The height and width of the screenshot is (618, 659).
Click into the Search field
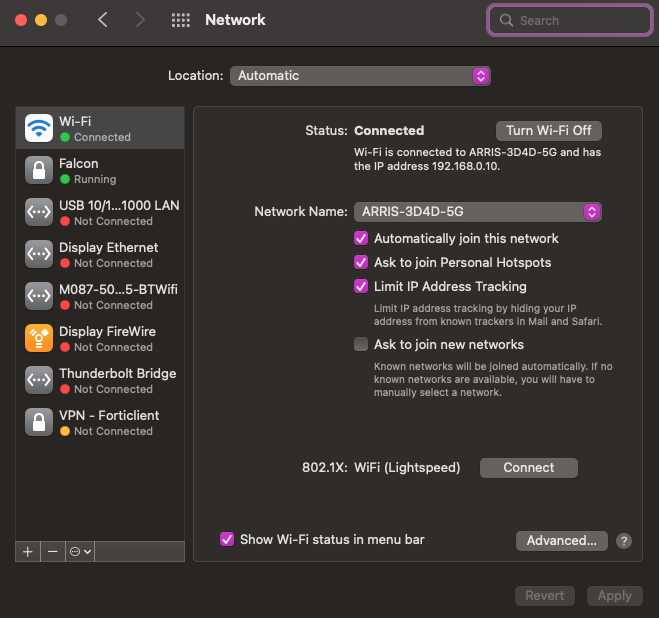coord(569,20)
